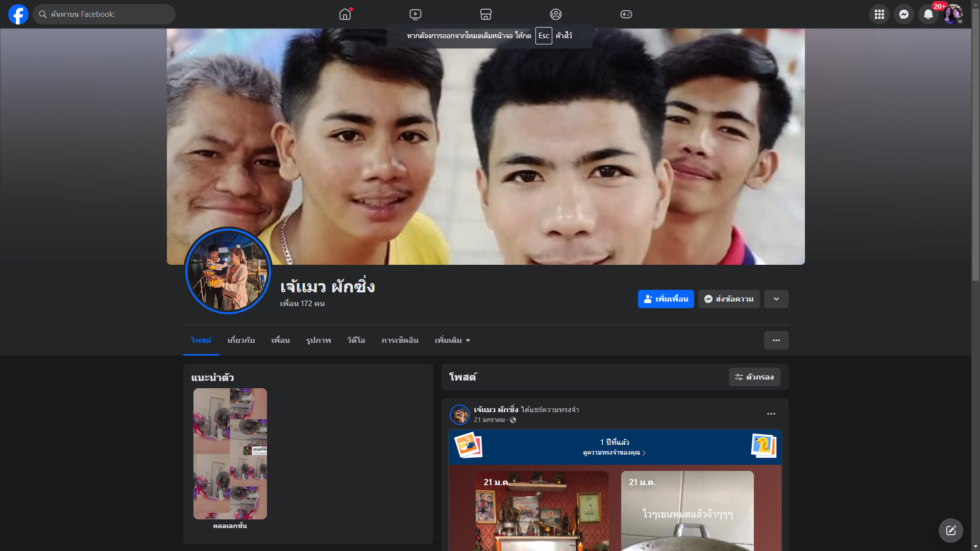Viewport: 980px width, 551px height.
Task: Expand the เพิ่มเติม dropdown tab
Action: (452, 340)
